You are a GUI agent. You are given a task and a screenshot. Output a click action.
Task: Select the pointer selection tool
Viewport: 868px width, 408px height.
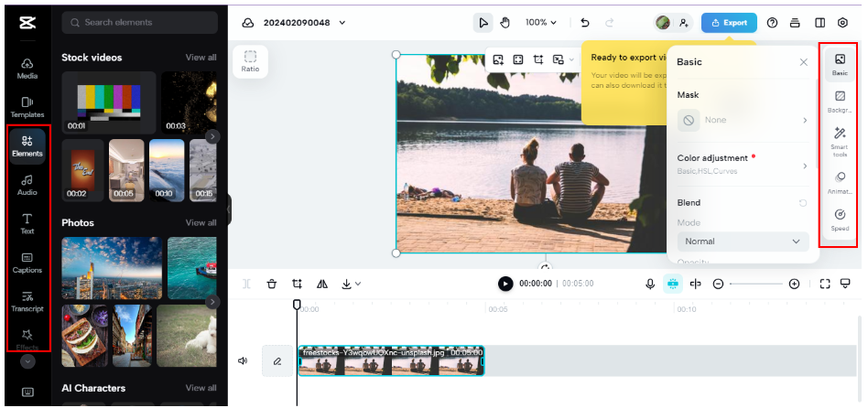(483, 23)
